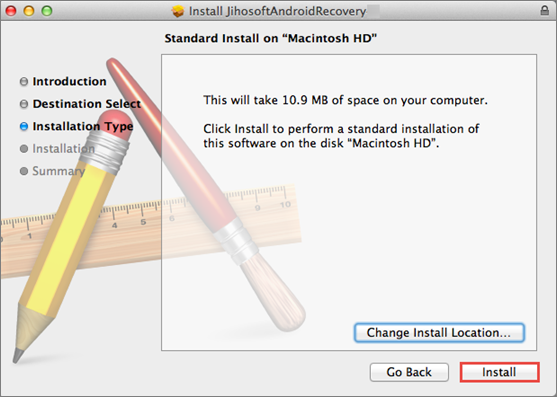Click the yellow minimize window button
The width and height of the screenshot is (557, 397).
point(29,11)
